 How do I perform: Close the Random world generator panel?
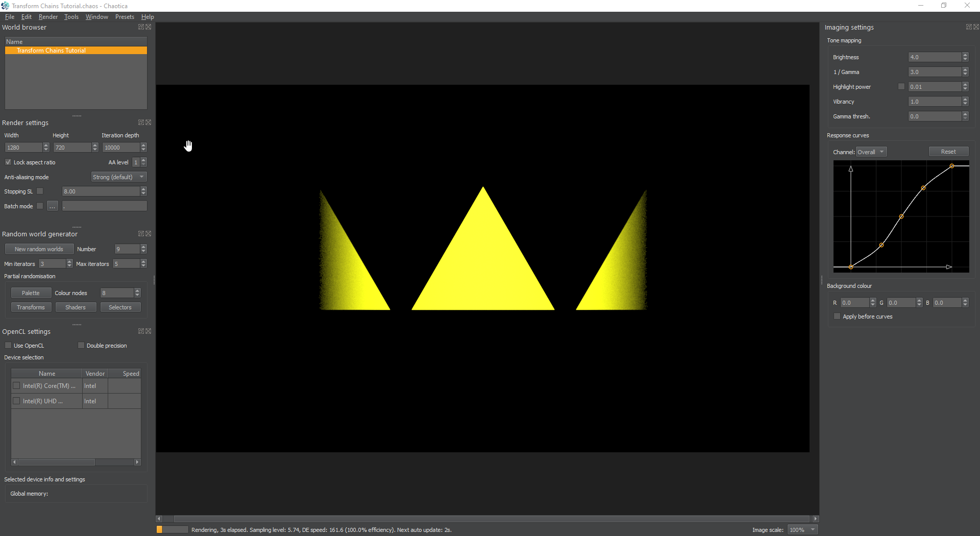(x=149, y=234)
